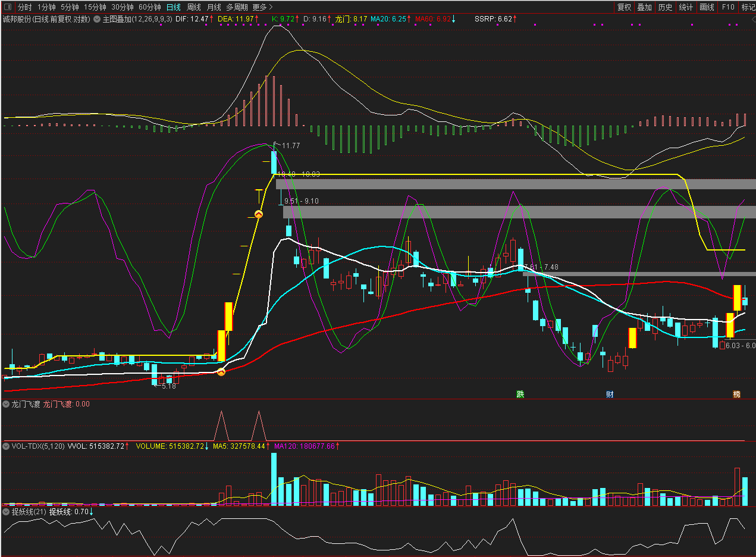756x557 pixels.
Task: Switch to the 日线 daily chart
Action: pyautogui.click(x=174, y=7)
